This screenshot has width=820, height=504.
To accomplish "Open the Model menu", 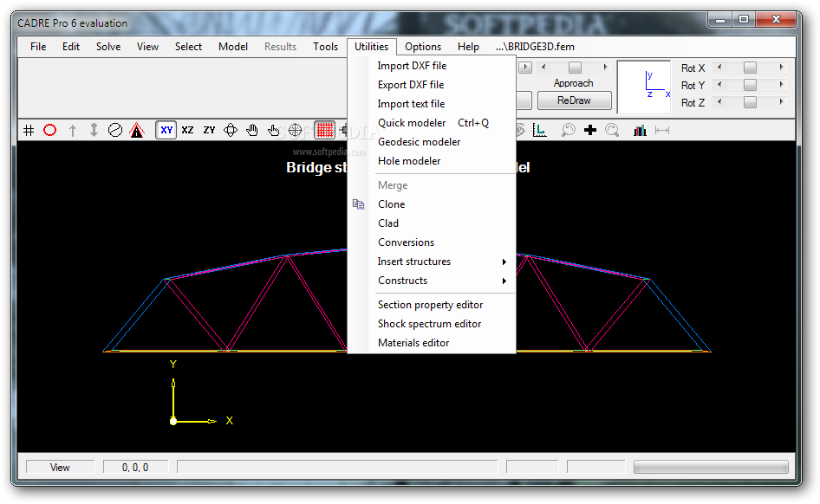I will [233, 47].
